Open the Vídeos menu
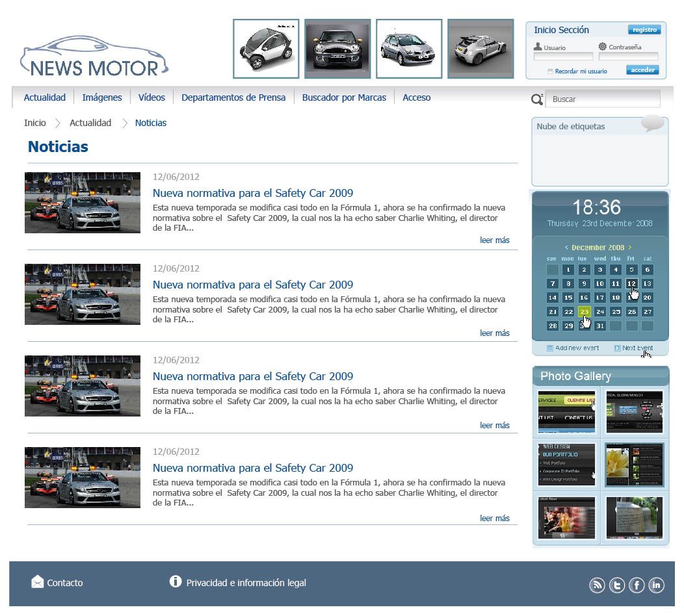 [151, 97]
